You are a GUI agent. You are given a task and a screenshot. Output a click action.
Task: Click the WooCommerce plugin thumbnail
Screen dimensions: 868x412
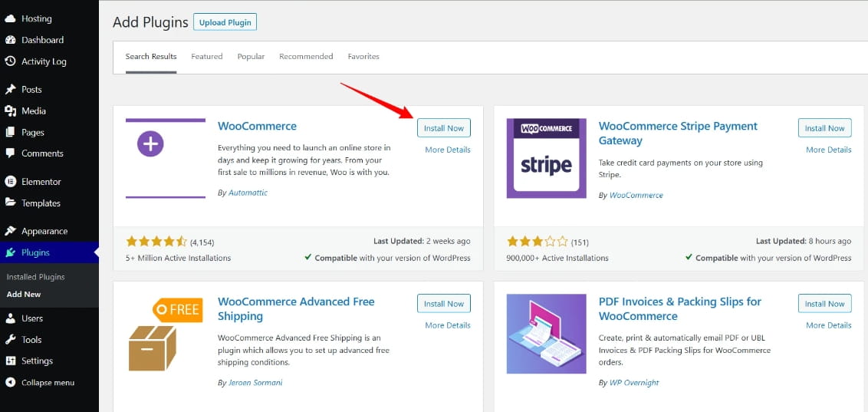pyautogui.click(x=166, y=158)
